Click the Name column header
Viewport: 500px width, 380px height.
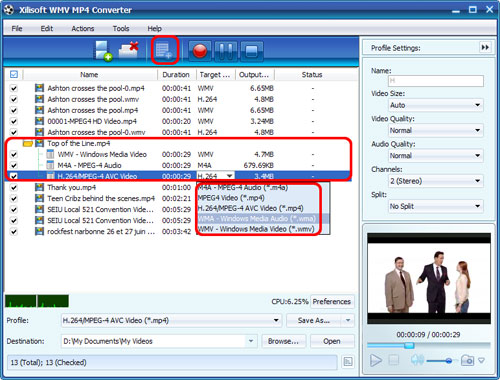point(89,75)
